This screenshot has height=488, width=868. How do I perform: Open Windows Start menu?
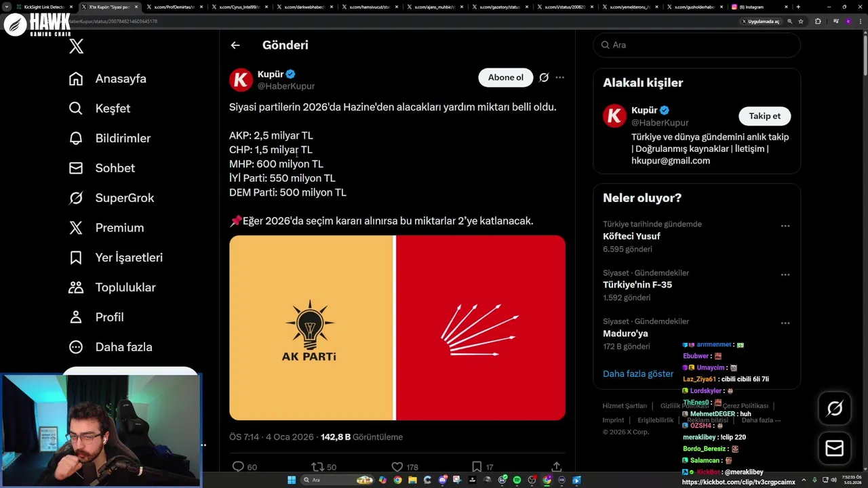[292, 480]
